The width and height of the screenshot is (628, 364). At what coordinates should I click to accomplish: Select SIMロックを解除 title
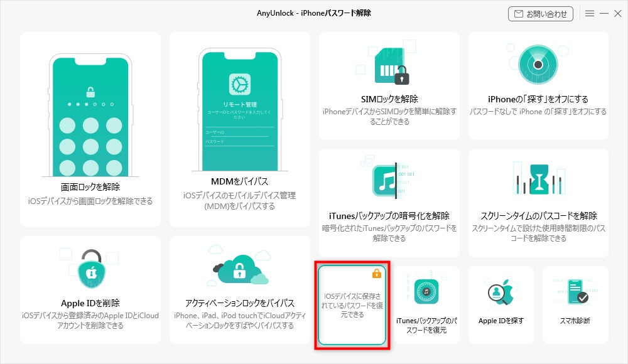[389, 99]
